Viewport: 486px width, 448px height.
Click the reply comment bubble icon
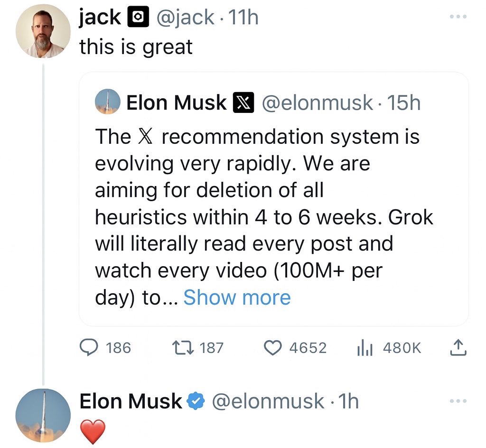(x=89, y=348)
